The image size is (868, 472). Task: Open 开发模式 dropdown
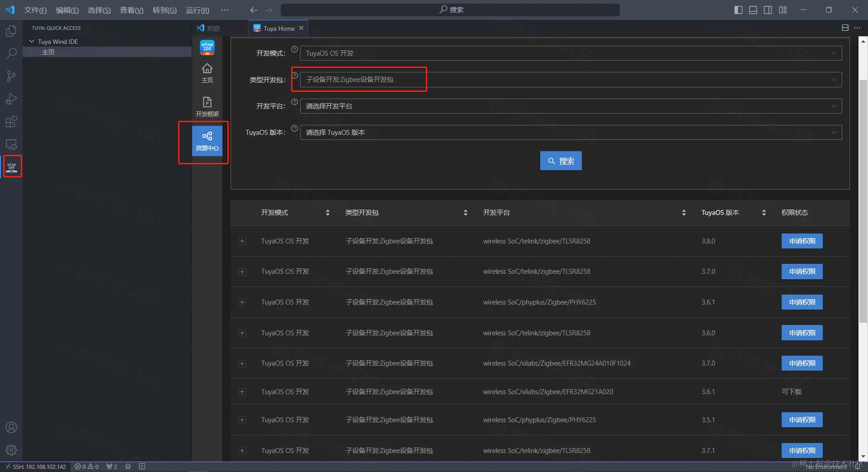tap(571, 53)
